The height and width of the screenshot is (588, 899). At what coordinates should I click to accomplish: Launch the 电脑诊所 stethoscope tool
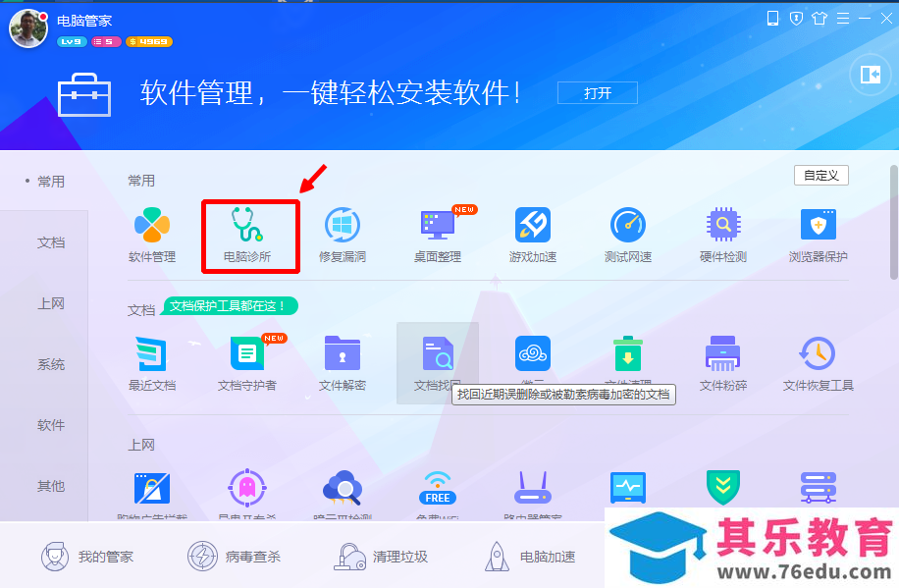tap(247, 236)
